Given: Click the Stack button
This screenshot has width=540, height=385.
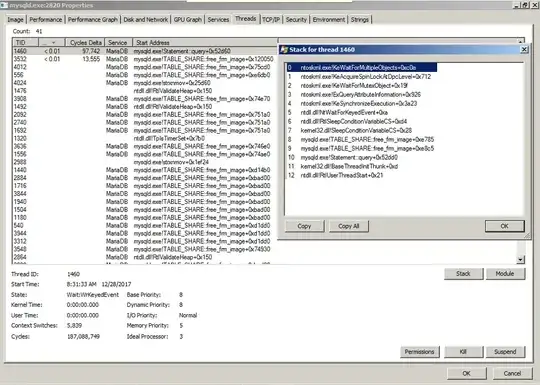Looking at the screenshot, I should pos(463,274).
